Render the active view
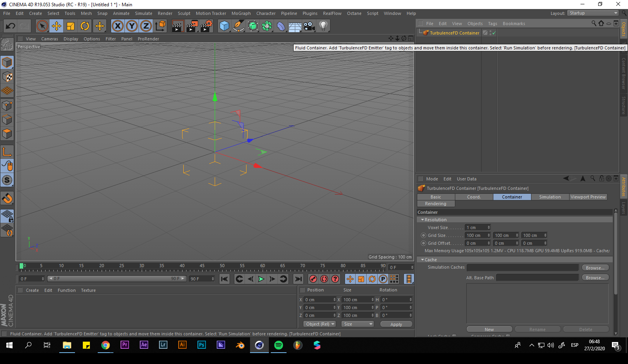 177,26
